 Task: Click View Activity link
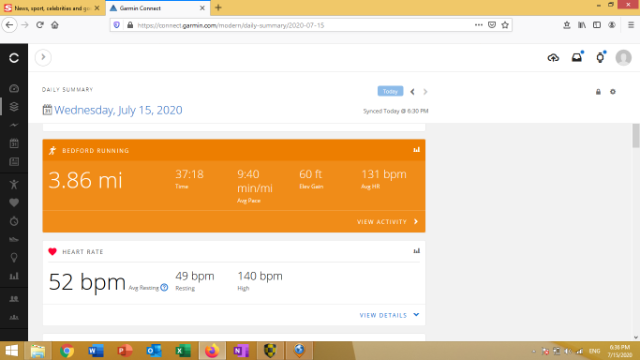click(x=387, y=222)
